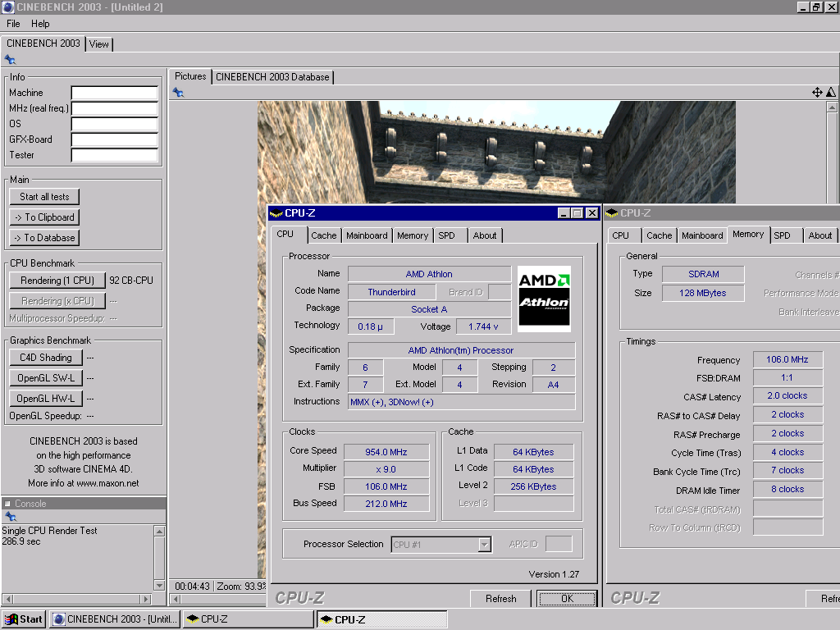Viewport: 840px width, 630px height.
Task: Open the CINEBENCH 2003 Database tab
Action: (x=272, y=77)
